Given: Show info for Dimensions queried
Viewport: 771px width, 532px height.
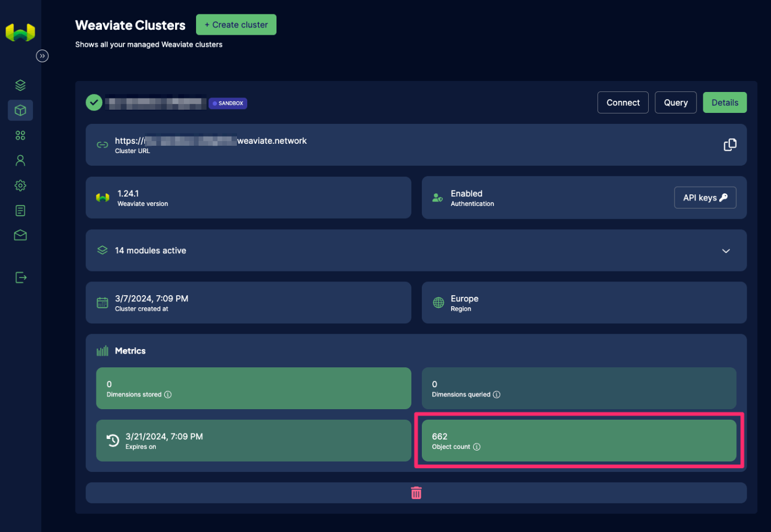Looking at the screenshot, I should [x=497, y=394].
